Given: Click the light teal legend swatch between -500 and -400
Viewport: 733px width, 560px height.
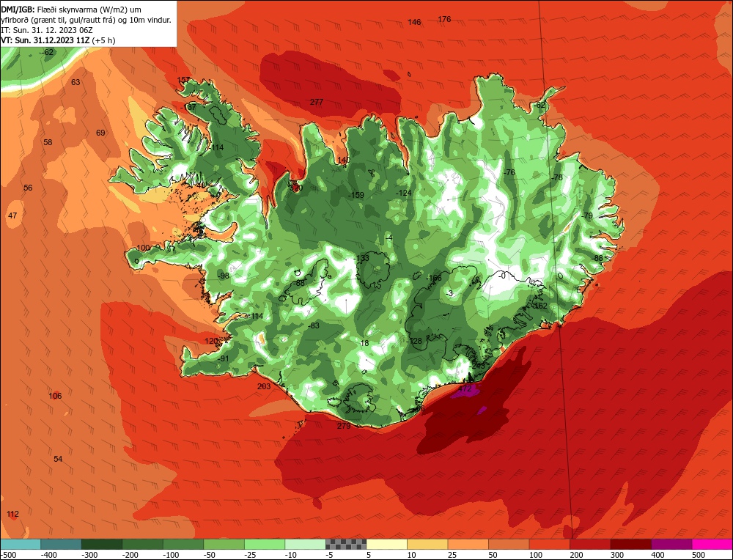Looking at the screenshot, I should point(21,544).
